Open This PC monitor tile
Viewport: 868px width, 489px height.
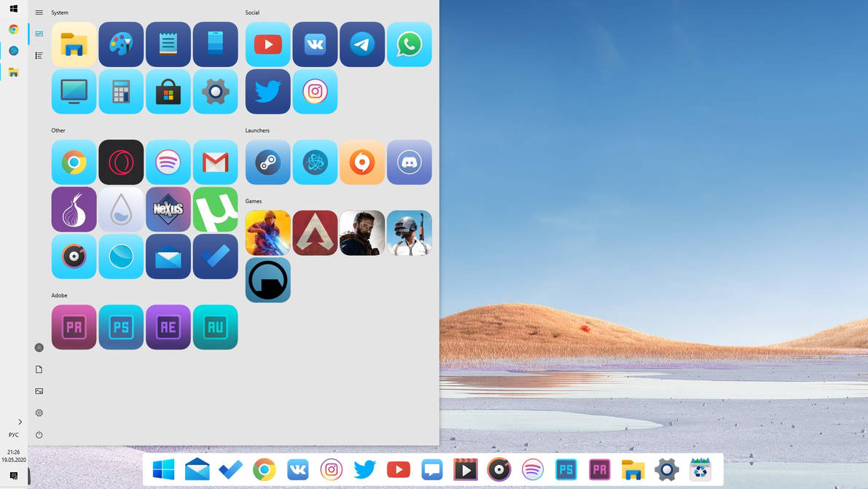(x=74, y=91)
